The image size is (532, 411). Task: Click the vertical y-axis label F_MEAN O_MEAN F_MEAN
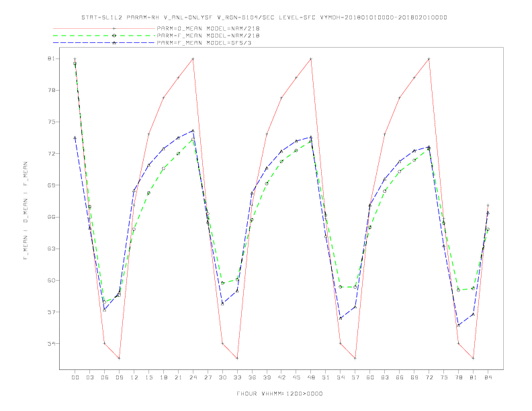click(x=26, y=211)
